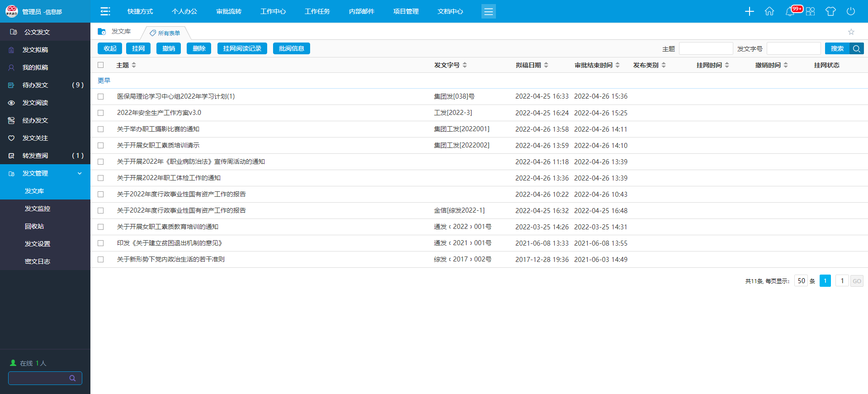868x394 pixels.
Task: Open the skin theme shirt icon
Action: pyautogui.click(x=830, y=11)
